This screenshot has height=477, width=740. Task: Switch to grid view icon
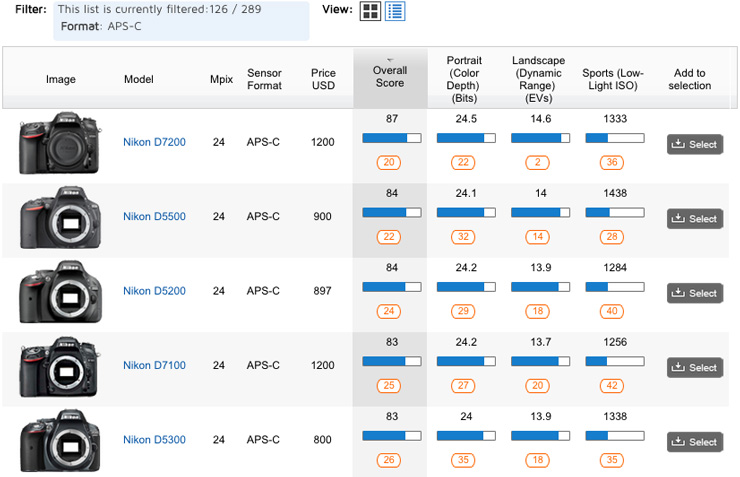click(371, 11)
